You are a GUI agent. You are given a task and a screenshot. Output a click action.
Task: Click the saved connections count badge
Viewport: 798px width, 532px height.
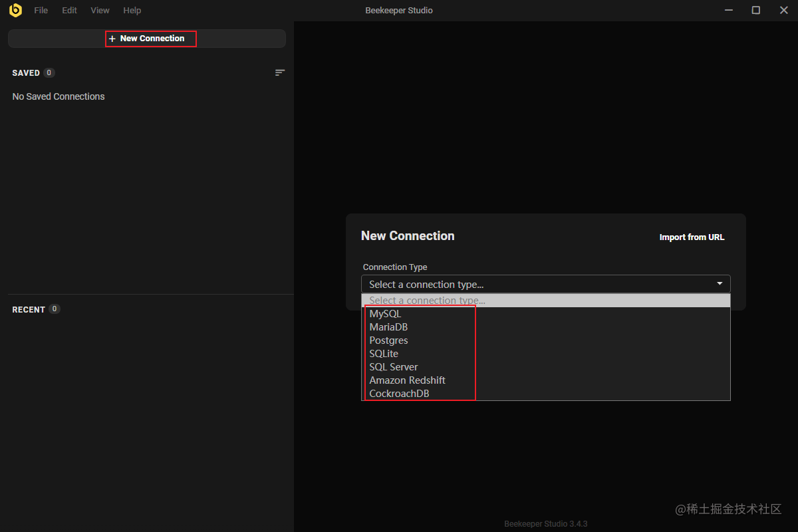tap(49, 72)
